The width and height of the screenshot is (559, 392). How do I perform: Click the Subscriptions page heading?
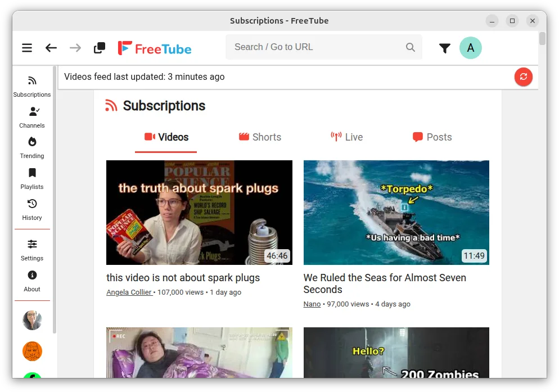[164, 106]
